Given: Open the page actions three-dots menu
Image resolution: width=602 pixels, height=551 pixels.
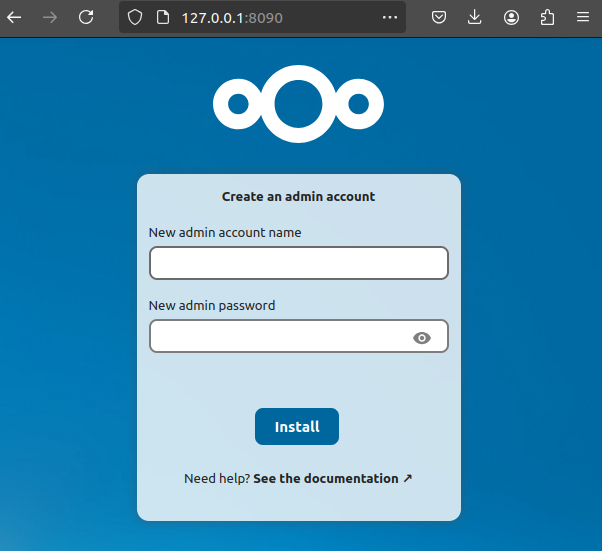Looking at the screenshot, I should [390, 17].
